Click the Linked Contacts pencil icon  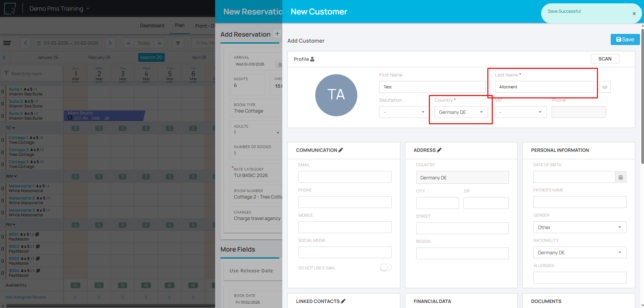point(343,301)
